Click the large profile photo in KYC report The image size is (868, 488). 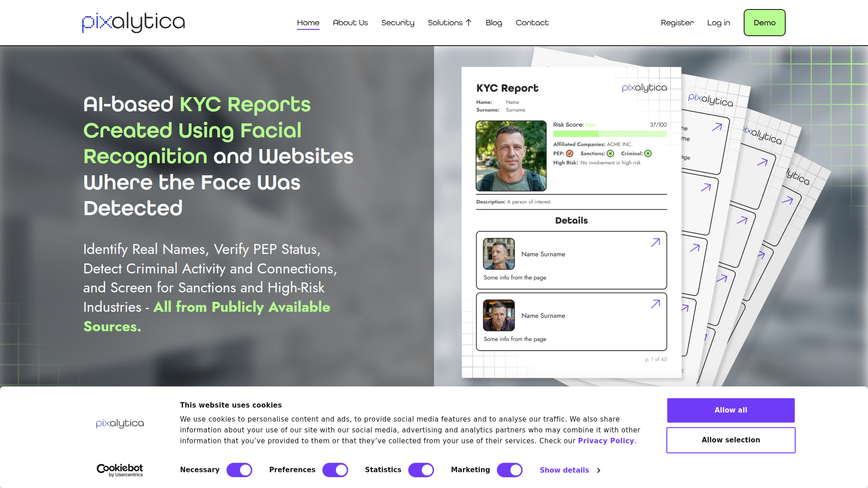[511, 156]
